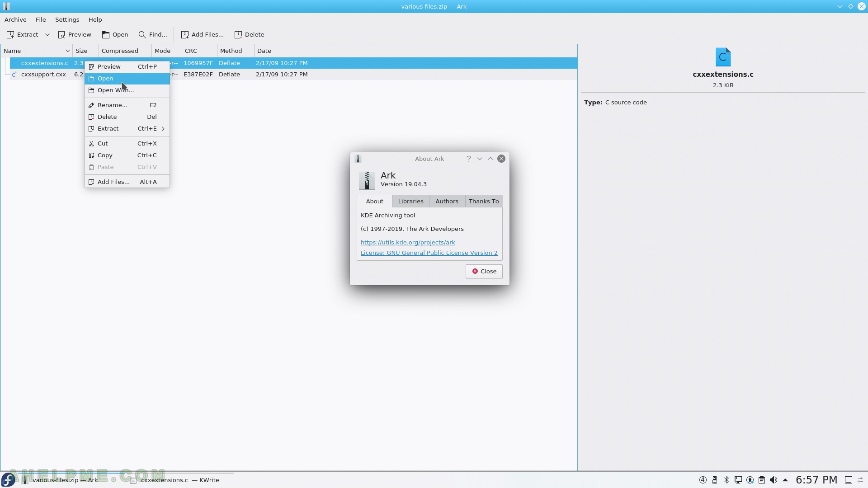Click the Ark zipper logo in About dialog
This screenshot has width=868, height=488.
[x=367, y=180]
